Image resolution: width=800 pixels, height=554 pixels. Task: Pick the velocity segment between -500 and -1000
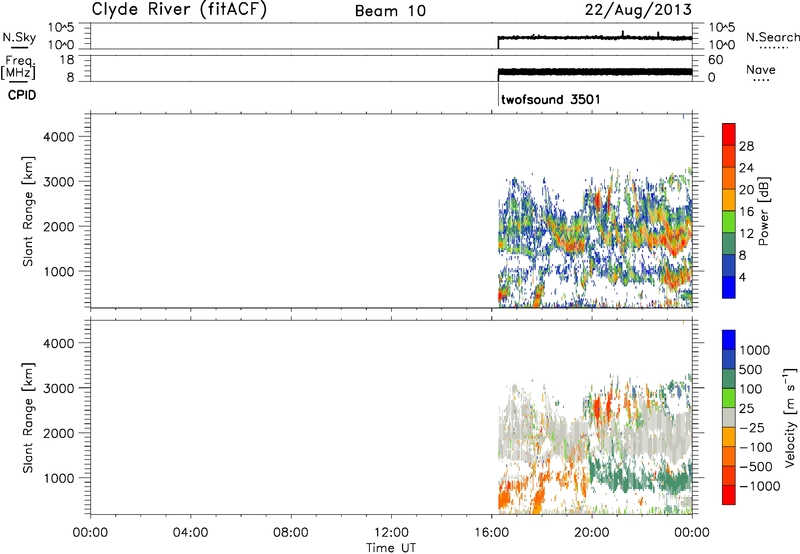click(x=729, y=475)
